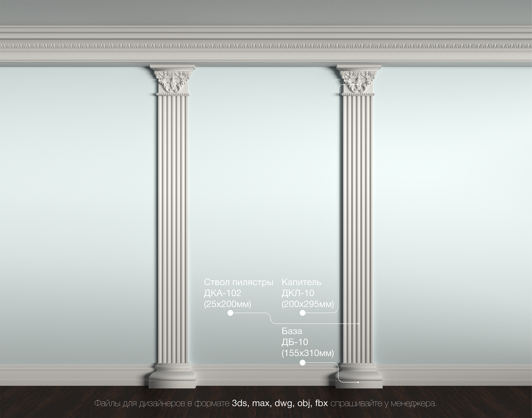Click the ДКА-102 product code
This screenshot has height=418, width=532.
(x=222, y=293)
